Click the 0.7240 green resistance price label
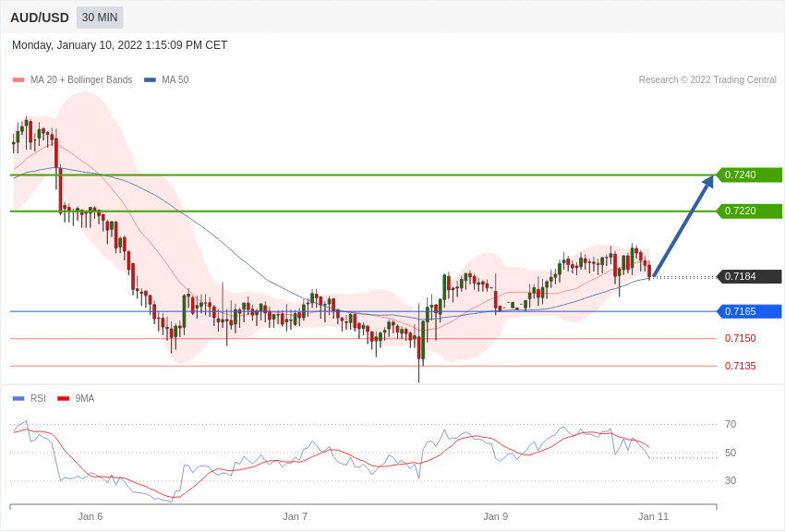 [x=749, y=175]
